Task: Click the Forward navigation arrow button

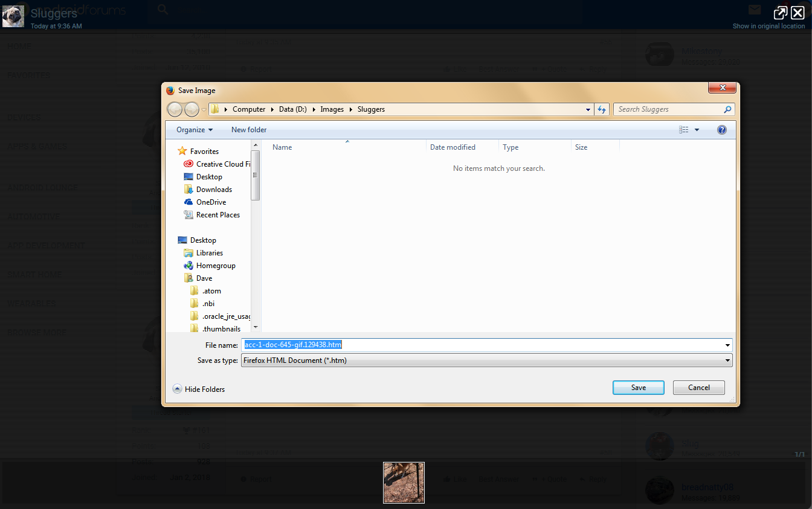Action: tap(192, 109)
